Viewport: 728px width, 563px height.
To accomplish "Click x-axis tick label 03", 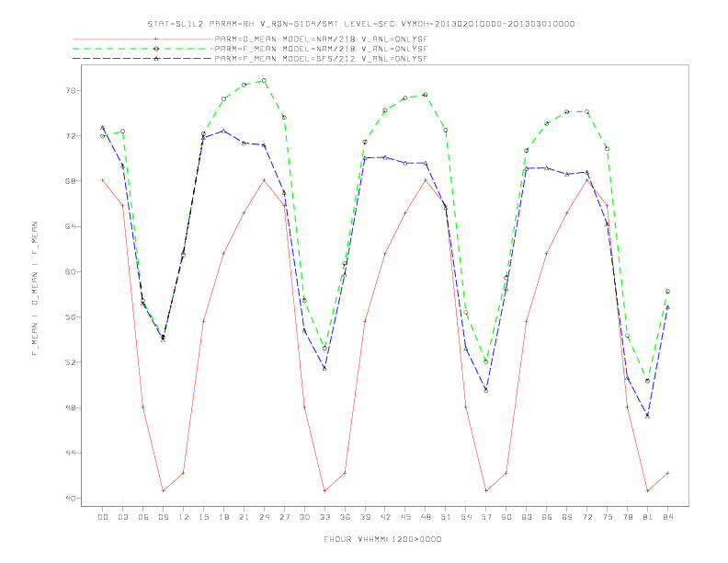I will tap(122, 517).
